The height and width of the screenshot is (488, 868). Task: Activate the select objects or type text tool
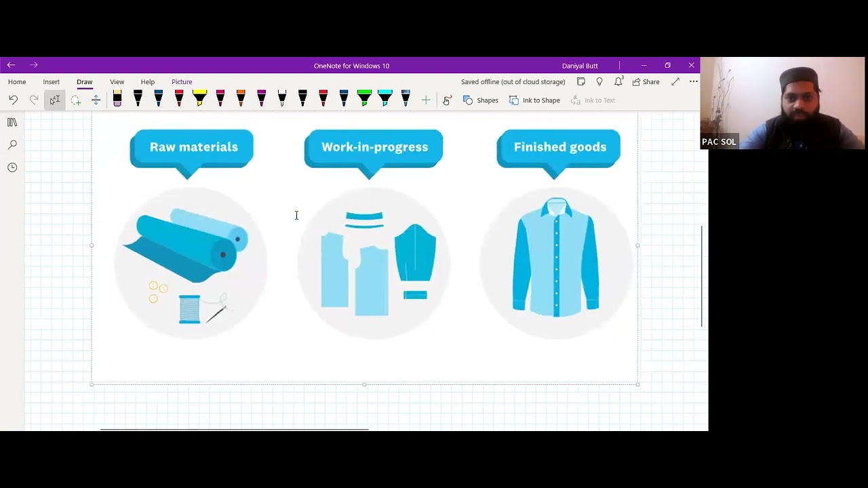pyautogui.click(x=54, y=100)
